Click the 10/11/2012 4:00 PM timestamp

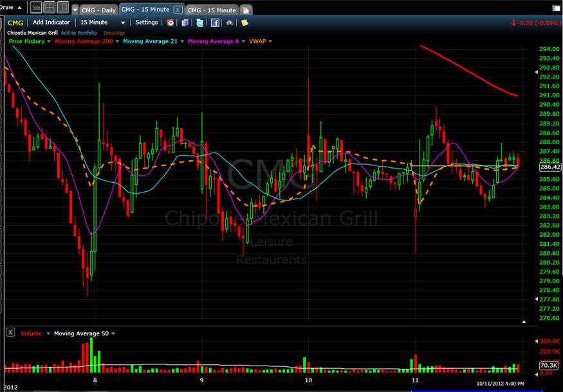click(x=500, y=384)
